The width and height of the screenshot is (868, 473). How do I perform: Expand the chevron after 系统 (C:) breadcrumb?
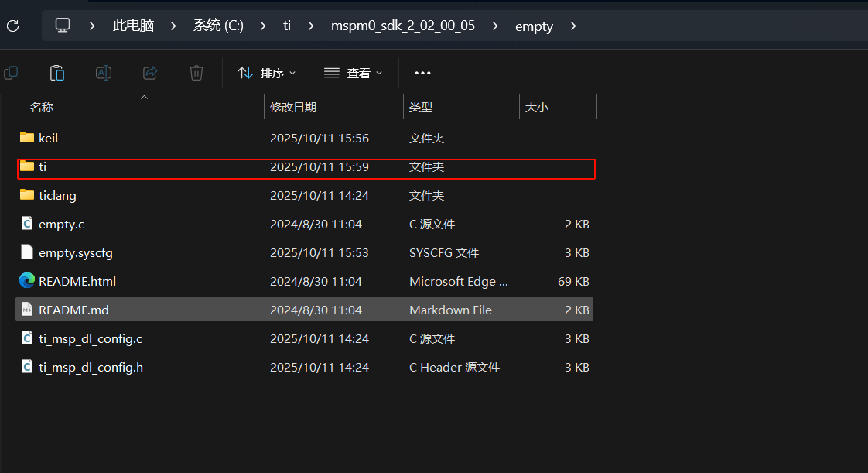265,26
